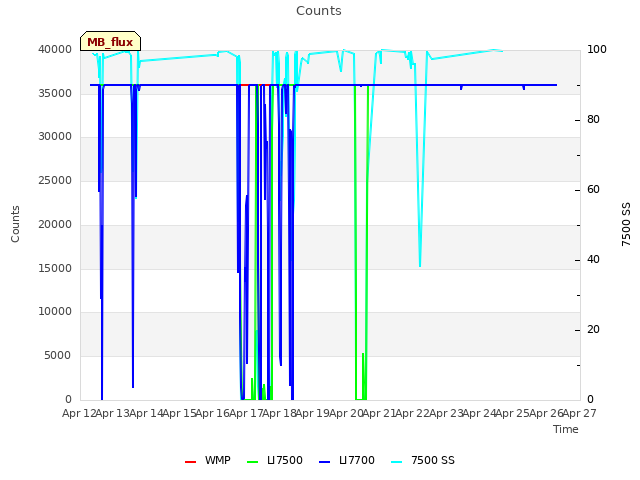Click the Time axis label

(x=566, y=429)
